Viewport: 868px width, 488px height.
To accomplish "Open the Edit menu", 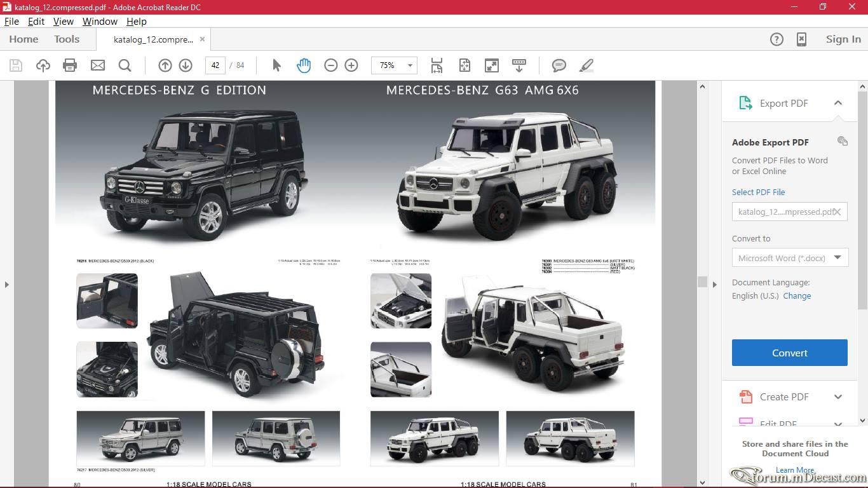I will point(36,21).
